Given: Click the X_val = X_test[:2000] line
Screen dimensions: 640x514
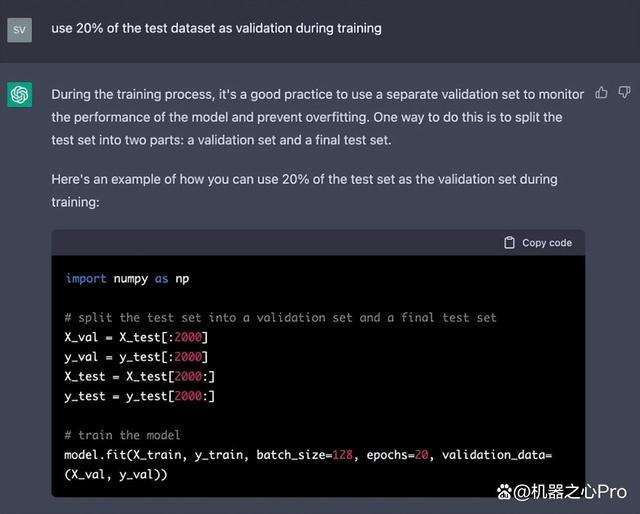Looking at the screenshot, I should 137,337.
